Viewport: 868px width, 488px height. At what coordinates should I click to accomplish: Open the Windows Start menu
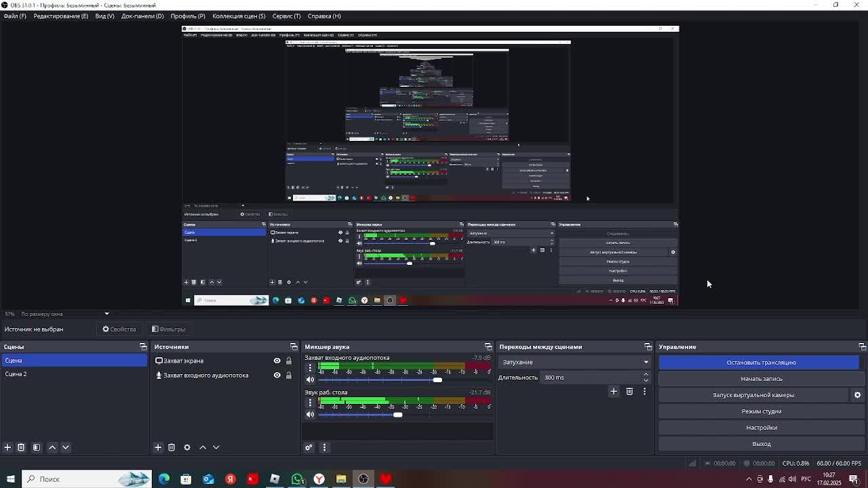pos(10,479)
